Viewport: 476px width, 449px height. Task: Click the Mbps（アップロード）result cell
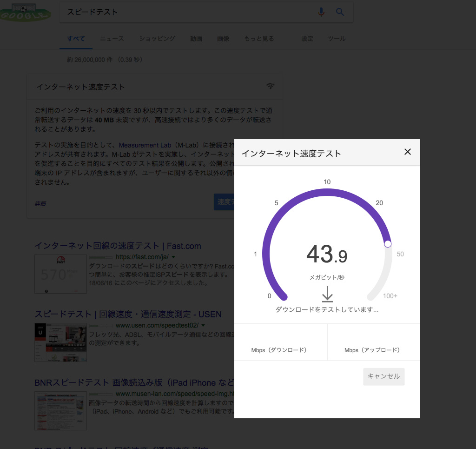click(x=374, y=342)
